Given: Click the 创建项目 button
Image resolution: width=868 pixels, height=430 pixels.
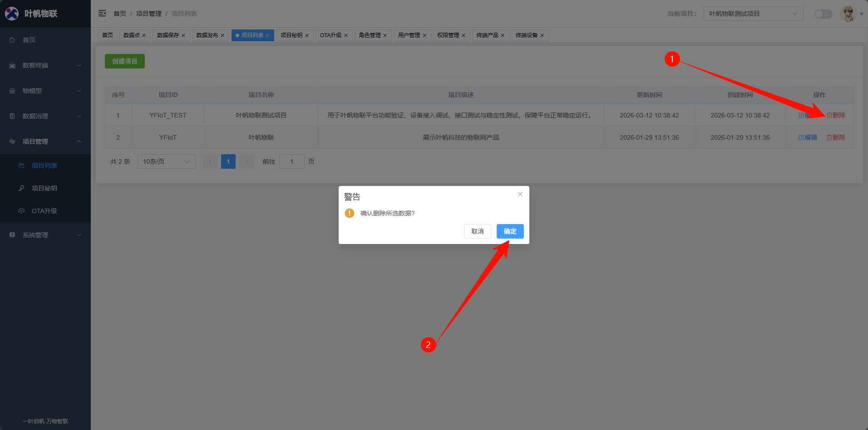Looking at the screenshot, I should [x=124, y=61].
